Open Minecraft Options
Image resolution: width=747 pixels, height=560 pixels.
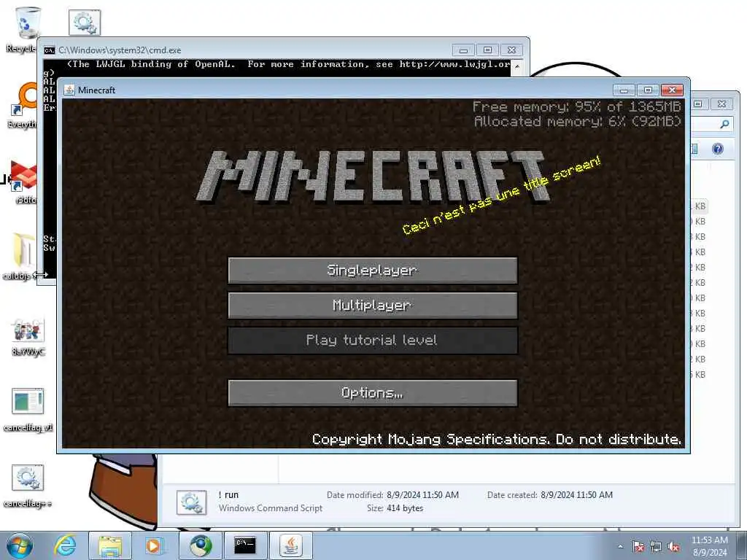tap(373, 393)
